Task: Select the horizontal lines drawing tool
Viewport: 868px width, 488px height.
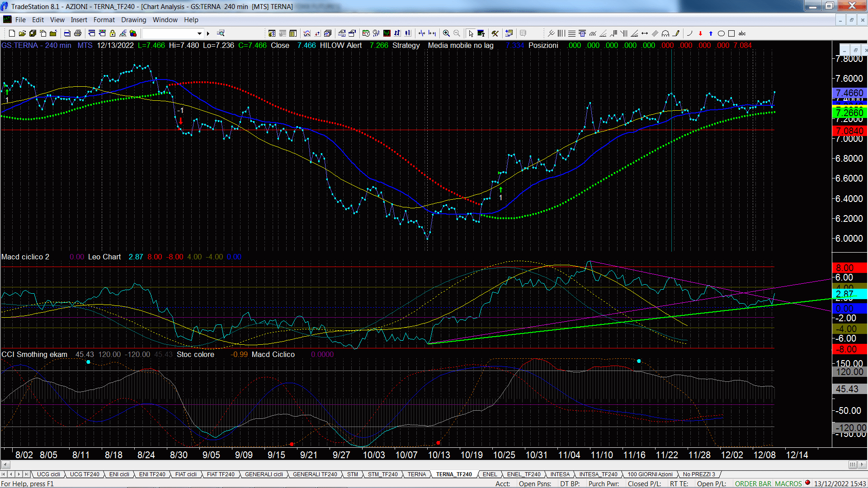Action: pyautogui.click(x=572, y=33)
